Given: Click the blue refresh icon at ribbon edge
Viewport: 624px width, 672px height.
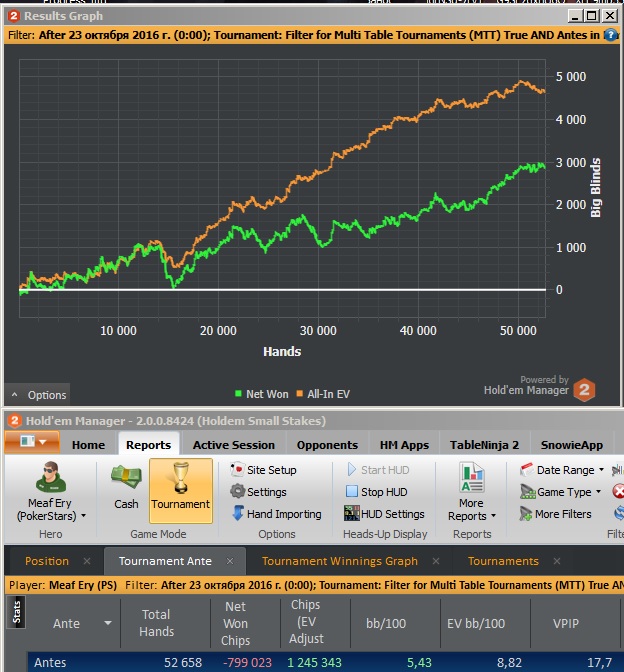Looking at the screenshot, I should (619, 513).
